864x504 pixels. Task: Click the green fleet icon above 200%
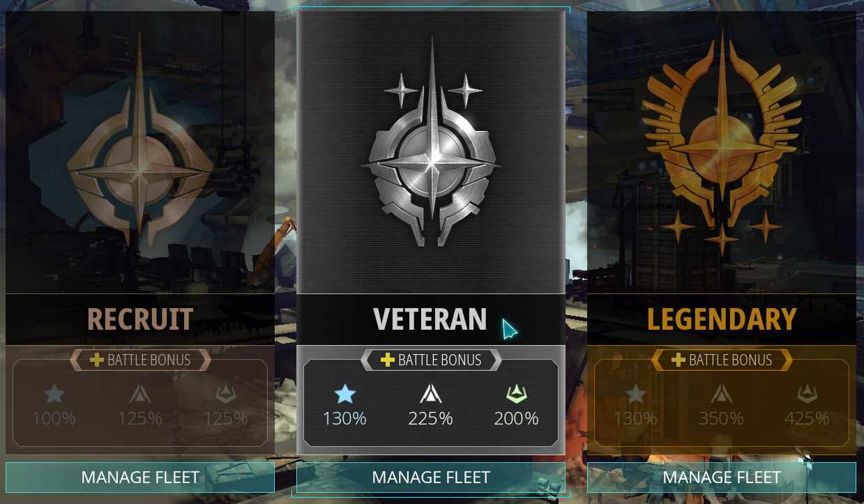click(x=517, y=395)
